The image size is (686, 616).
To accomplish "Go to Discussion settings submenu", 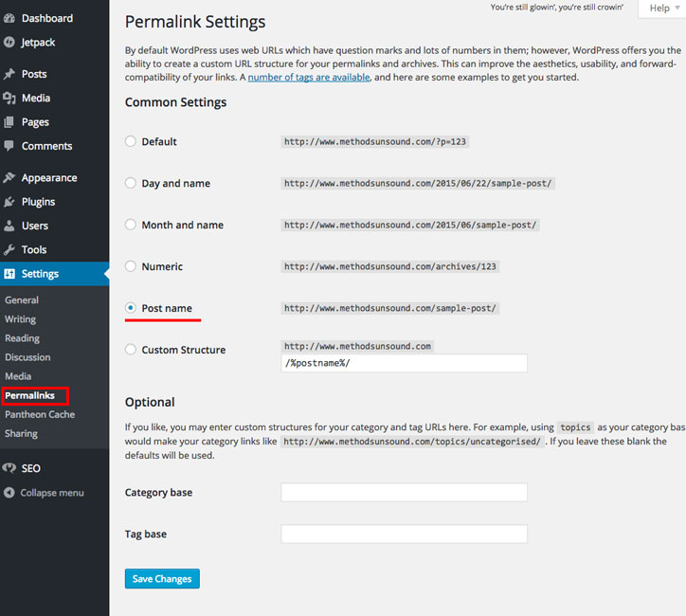I will click(27, 357).
